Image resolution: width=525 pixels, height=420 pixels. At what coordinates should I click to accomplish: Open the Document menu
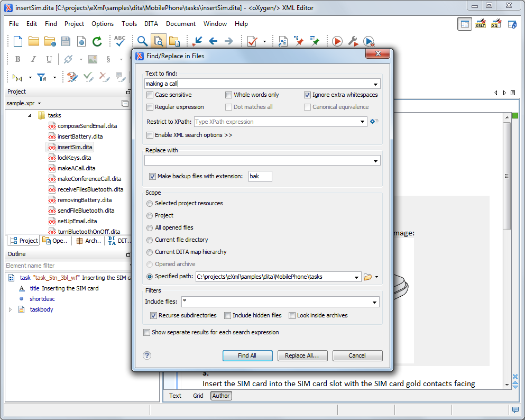[181, 24]
